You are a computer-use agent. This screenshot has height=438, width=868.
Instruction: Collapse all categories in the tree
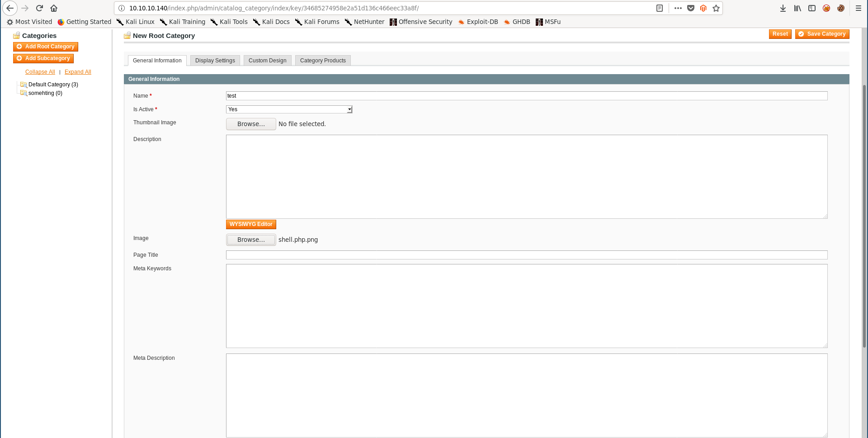pos(40,72)
